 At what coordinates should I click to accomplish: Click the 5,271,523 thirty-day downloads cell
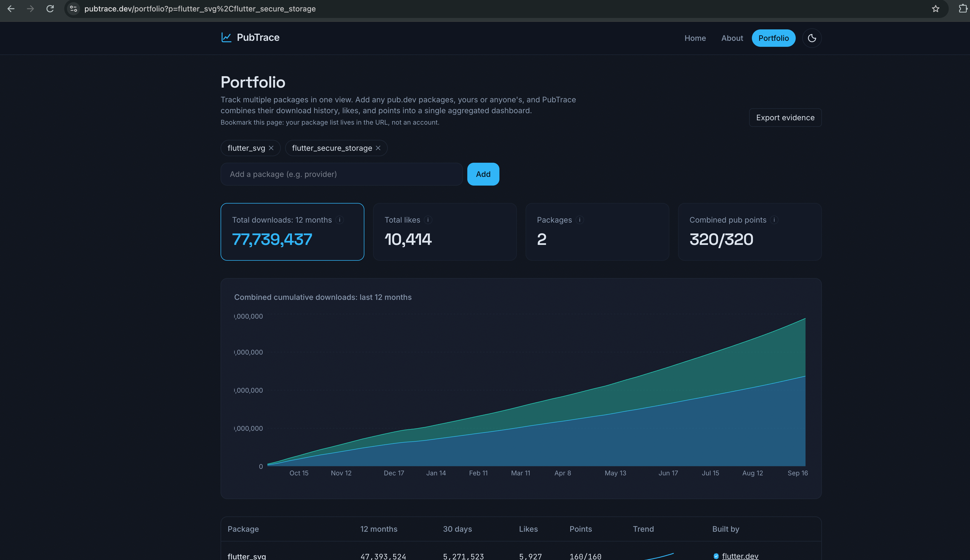pos(463,556)
